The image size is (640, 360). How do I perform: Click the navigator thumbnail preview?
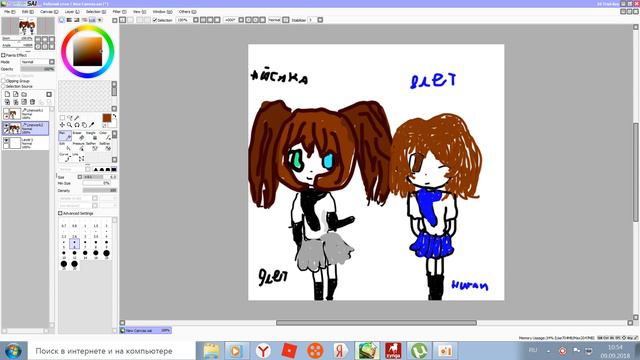[x=28, y=26]
